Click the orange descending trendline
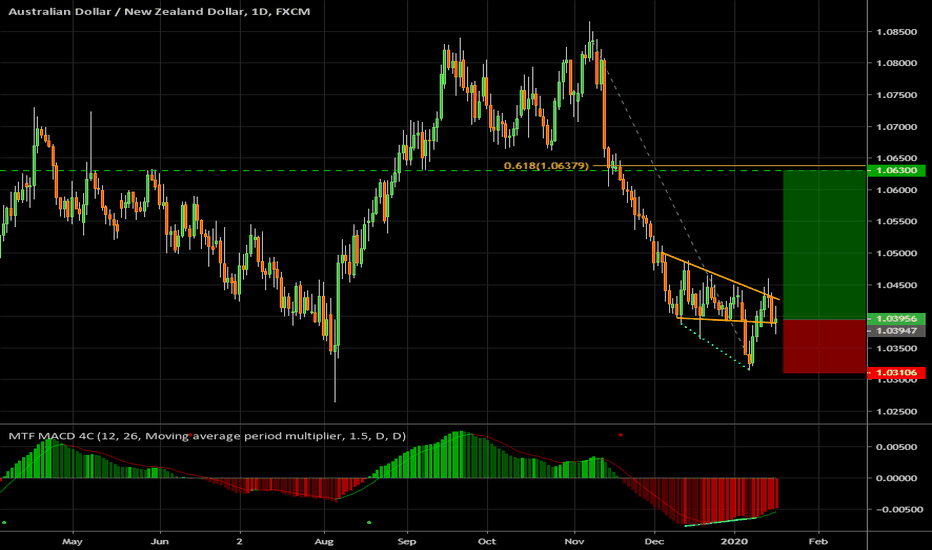 [x=720, y=278]
